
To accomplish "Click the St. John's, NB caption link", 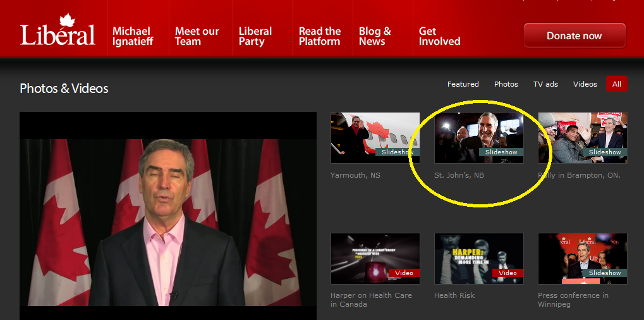I will tap(459, 175).
